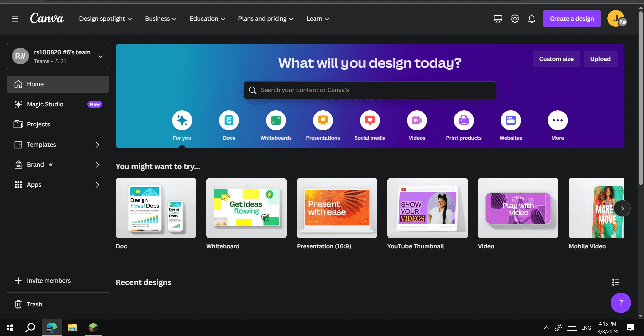Open Windows taskbar search

point(30,328)
